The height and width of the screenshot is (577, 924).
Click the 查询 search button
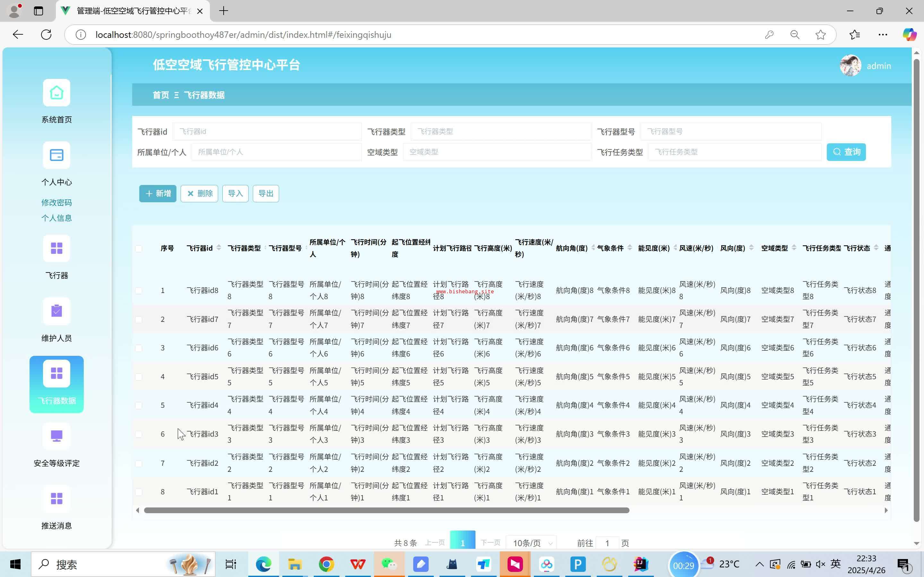coord(846,152)
